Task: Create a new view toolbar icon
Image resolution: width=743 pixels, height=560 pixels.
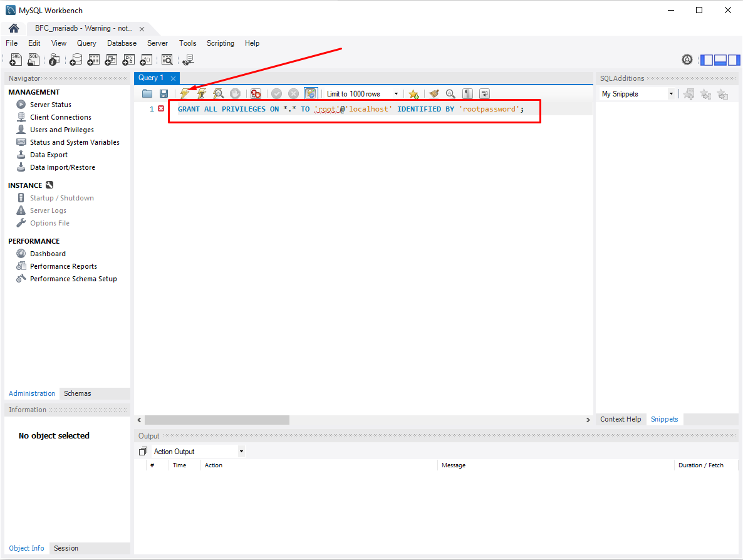Action: pos(111,60)
